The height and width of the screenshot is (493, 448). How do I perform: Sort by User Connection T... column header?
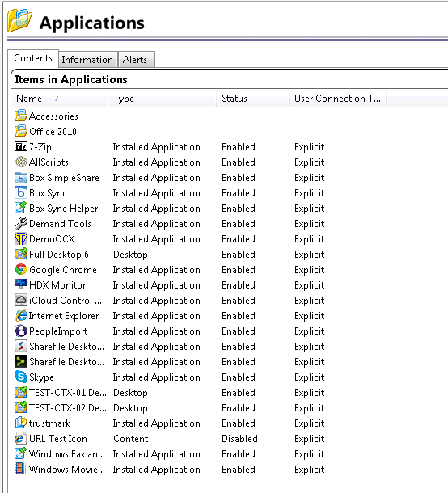click(337, 99)
